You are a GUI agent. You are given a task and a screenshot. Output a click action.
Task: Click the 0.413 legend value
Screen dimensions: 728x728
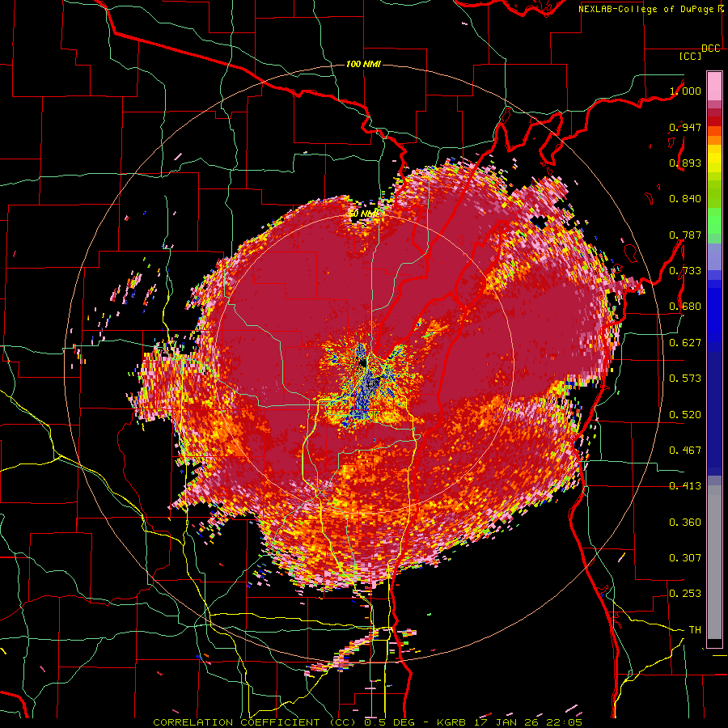(x=685, y=486)
